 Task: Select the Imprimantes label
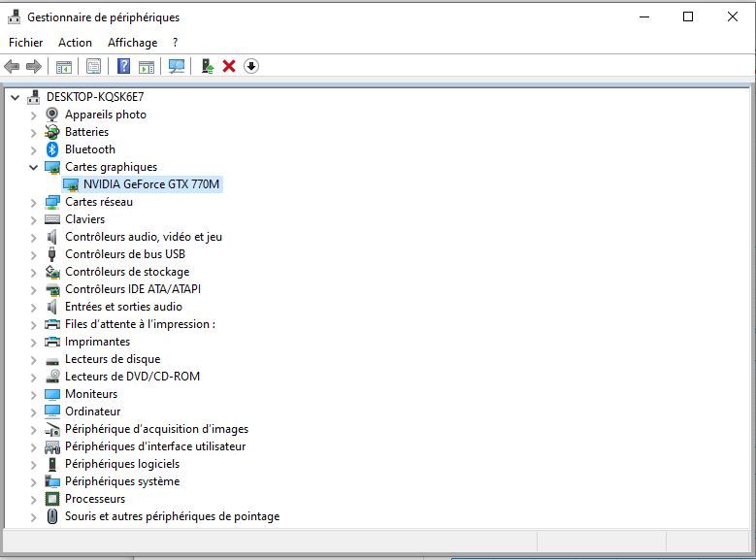pos(97,342)
